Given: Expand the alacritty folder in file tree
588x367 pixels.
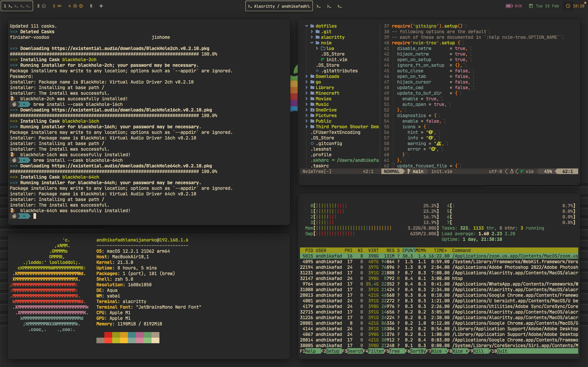Looking at the screenshot, I should 332,37.
